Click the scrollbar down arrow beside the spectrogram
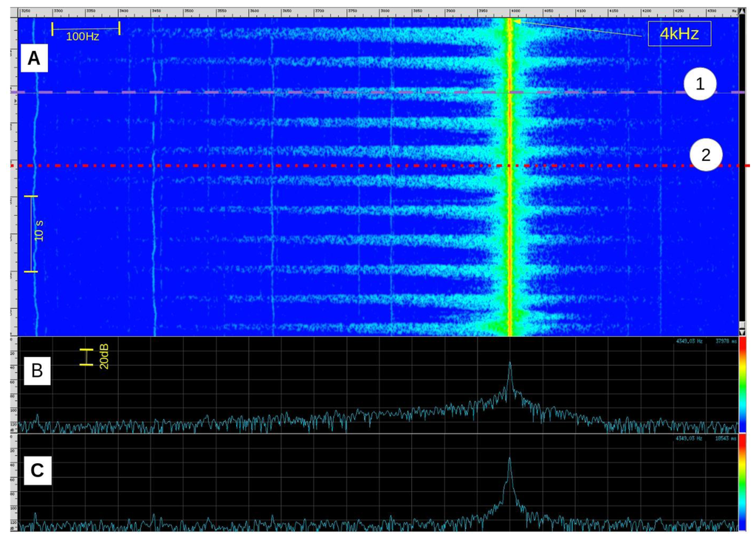The width and height of the screenshot is (756, 540). tap(743, 330)
